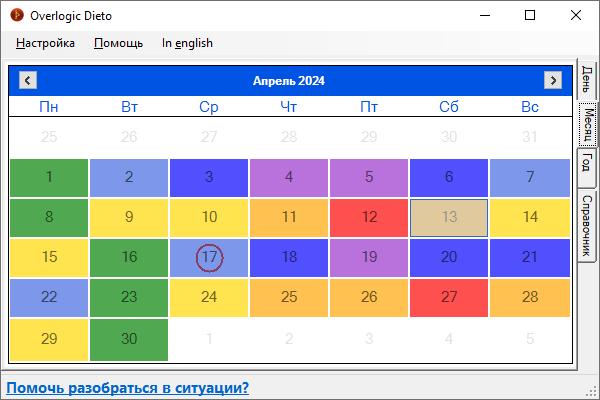Click greyed March day 28
This screenshot has width=600, height=400.
pos(289,137)
